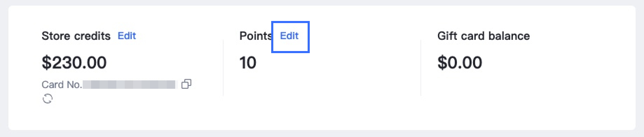Select the Store credits heading
644x137 pixels.
click(x=76, y=36)
